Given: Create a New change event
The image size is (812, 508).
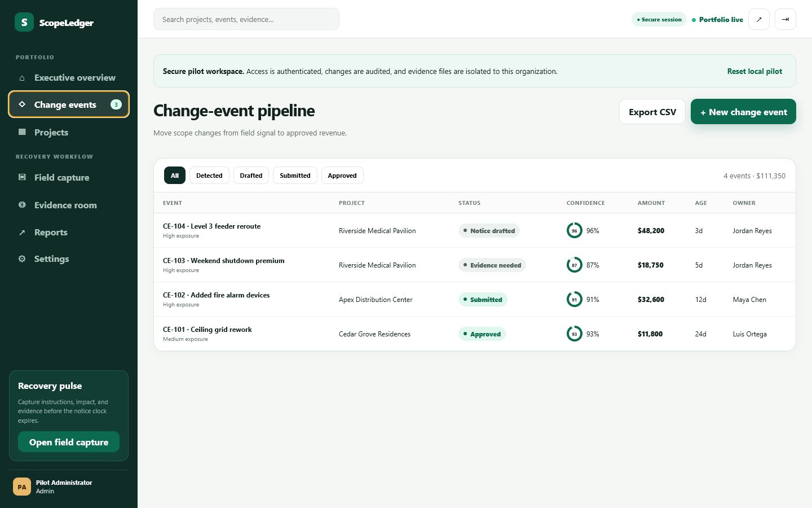Looking at the screenshot, I should (x=743, y=112).
